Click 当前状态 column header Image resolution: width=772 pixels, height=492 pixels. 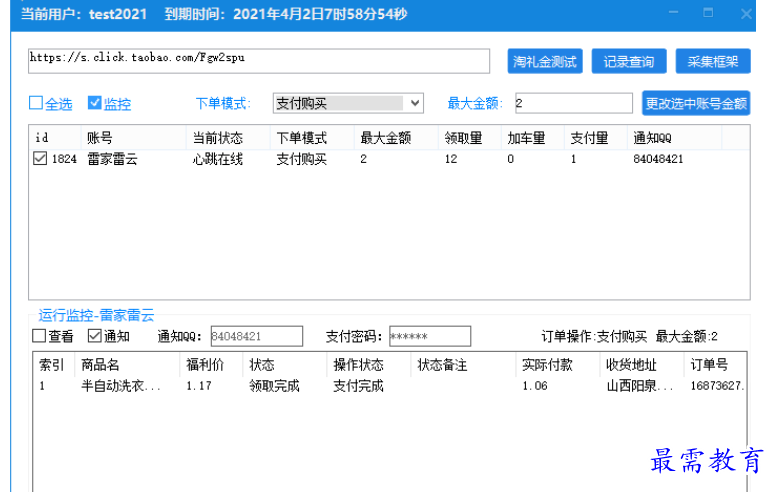click(x=228, y=138)
